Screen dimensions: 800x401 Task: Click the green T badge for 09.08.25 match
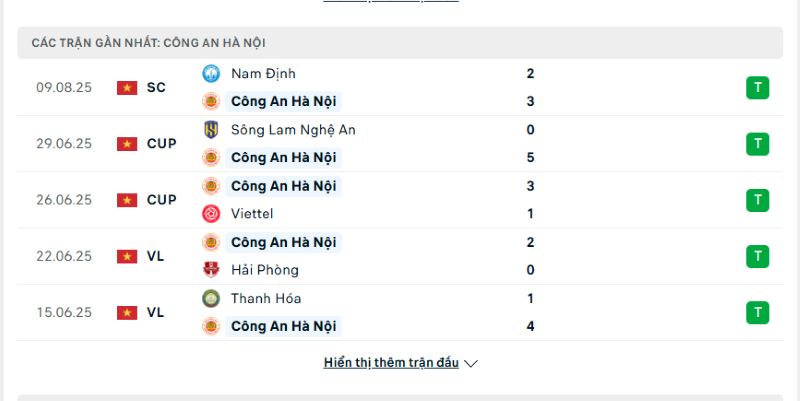[757, 87]
